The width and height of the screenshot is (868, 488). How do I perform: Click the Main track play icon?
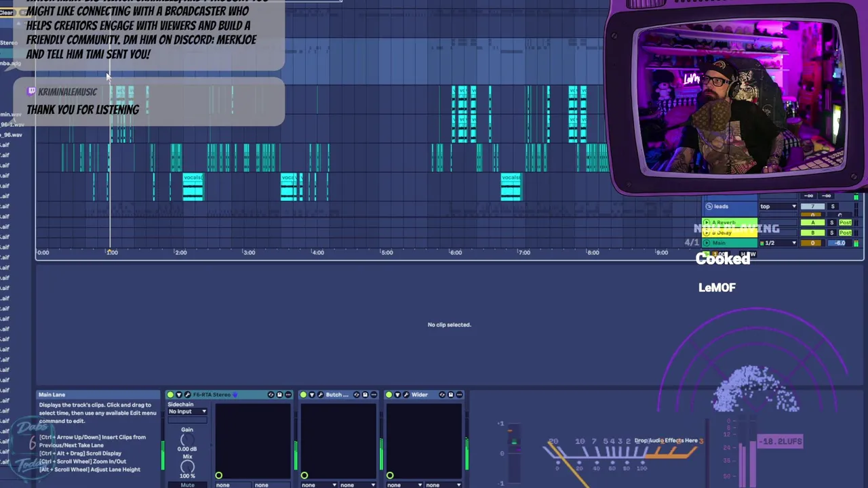coord(707,243)
